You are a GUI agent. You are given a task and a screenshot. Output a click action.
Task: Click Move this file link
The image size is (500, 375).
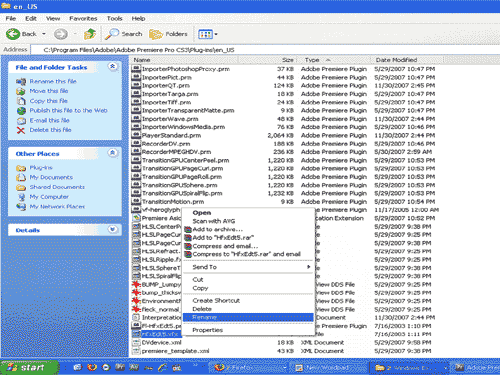pos(49,91)
